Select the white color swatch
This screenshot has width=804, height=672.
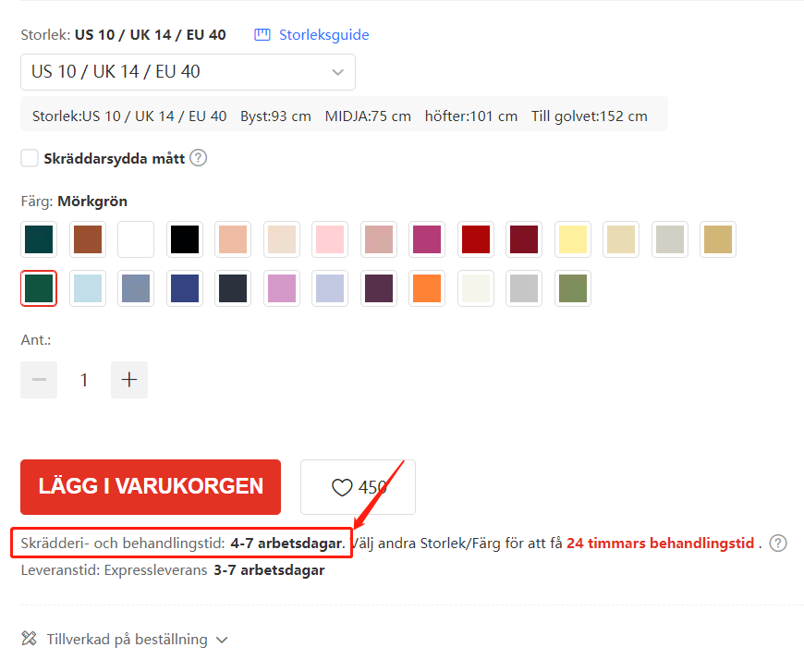[x=136, y=239]
